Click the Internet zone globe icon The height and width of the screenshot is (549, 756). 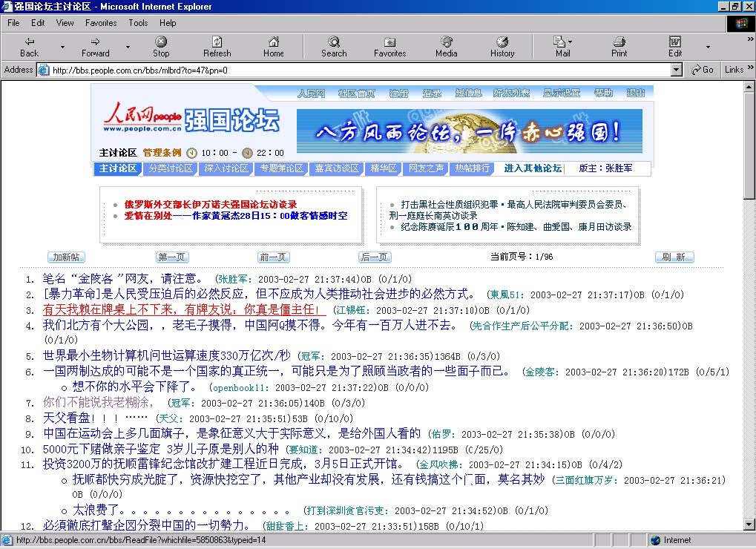click(x=655, y=540)
